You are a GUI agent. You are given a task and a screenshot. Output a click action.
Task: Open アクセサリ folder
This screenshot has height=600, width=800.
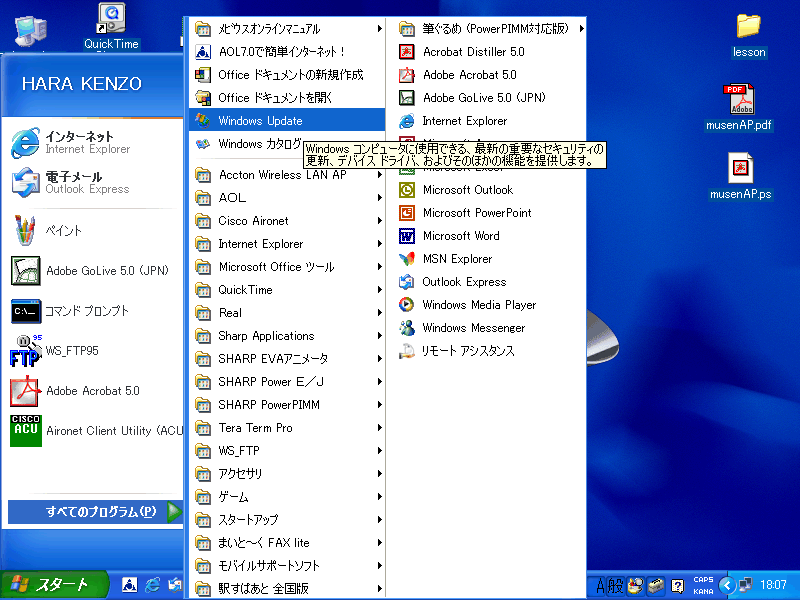[287, 473]
